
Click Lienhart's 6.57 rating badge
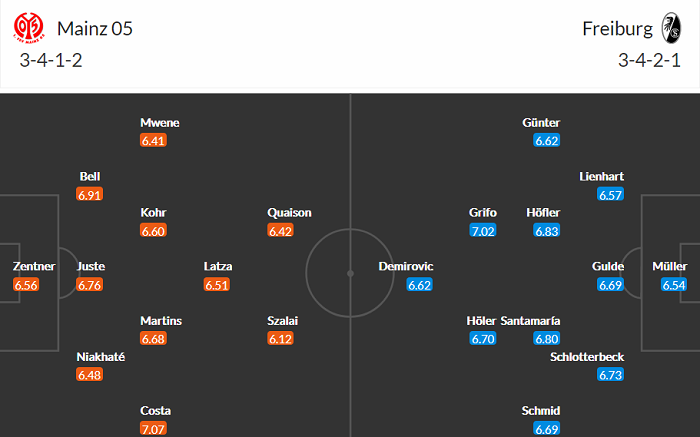[x=610, y=195]
